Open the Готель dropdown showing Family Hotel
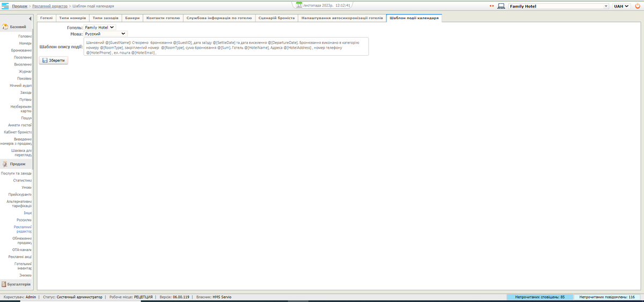This screenshot has width=644, height=302. 100,27
